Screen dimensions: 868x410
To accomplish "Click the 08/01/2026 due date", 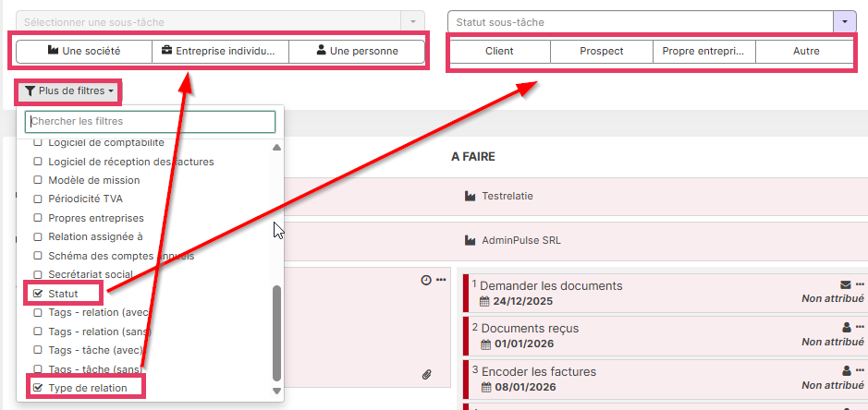I will point(525,387).
